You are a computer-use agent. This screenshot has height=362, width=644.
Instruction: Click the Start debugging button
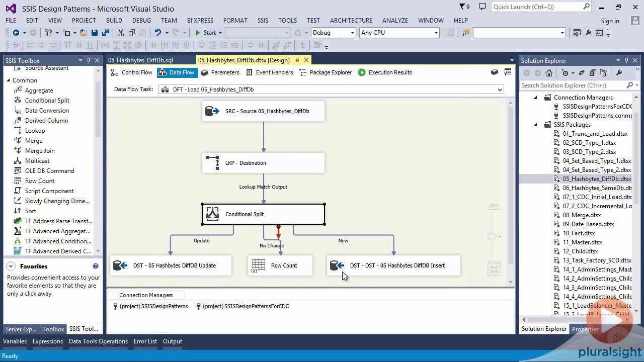click(205, 33)
